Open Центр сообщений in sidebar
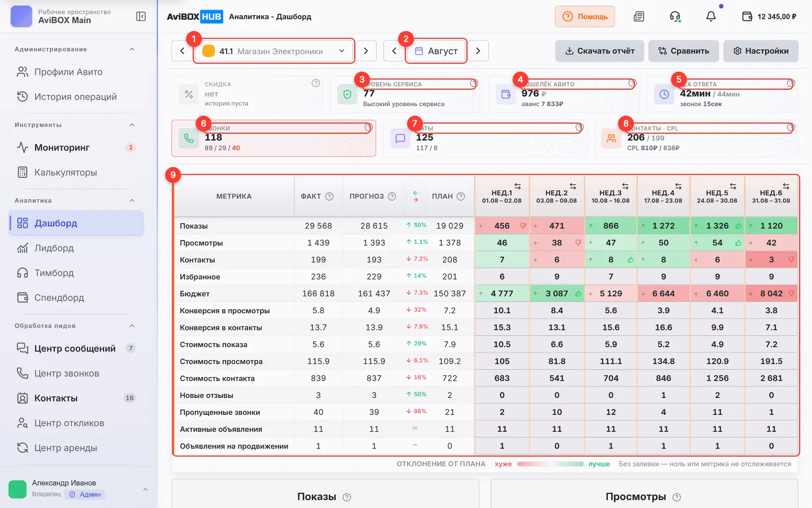Screen dimensions: 812x508 pyautogui.click(x=76, y=348)
